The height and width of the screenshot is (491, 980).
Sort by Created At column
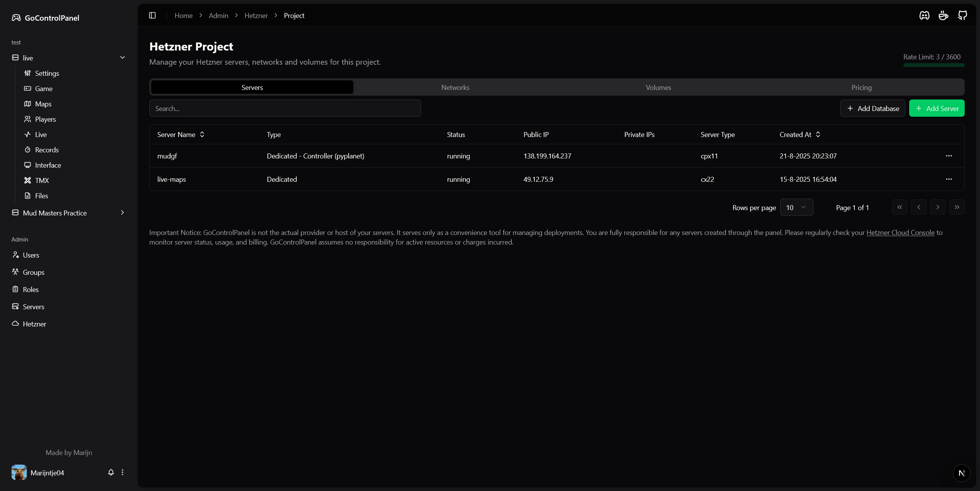[800, 134]
